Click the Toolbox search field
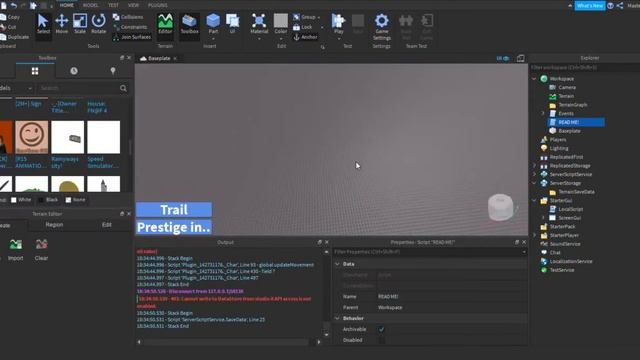Image resolution: width=640 pixels, height=360 pixels. click(79, 88)
